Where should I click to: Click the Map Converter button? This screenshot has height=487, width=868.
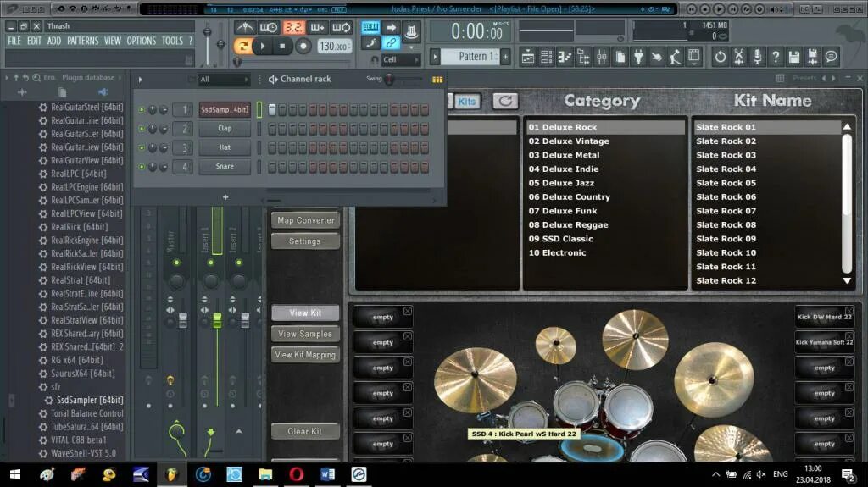305,220
